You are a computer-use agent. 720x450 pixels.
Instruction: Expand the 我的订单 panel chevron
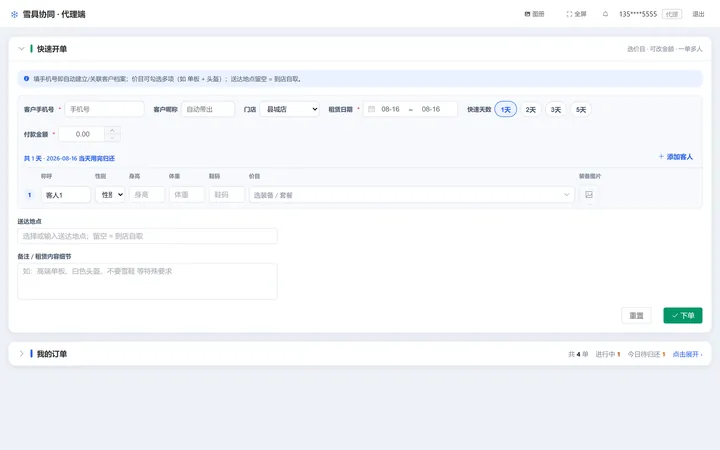click(21, 354)
